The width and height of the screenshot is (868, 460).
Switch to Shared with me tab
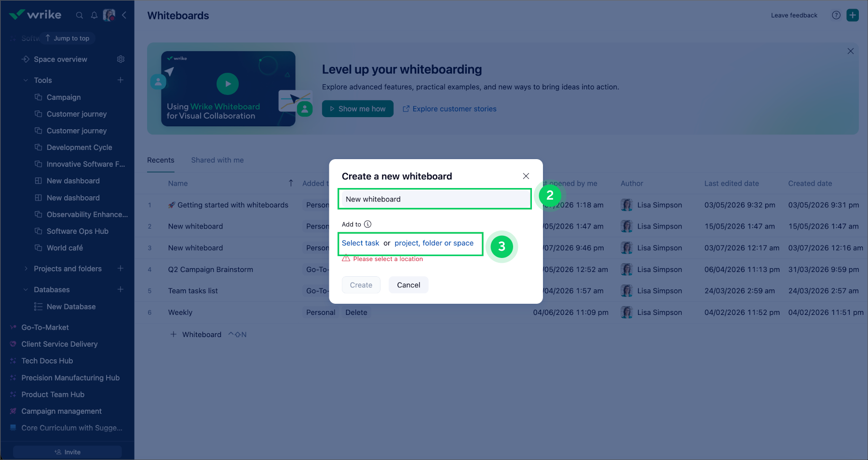[217, 160]
